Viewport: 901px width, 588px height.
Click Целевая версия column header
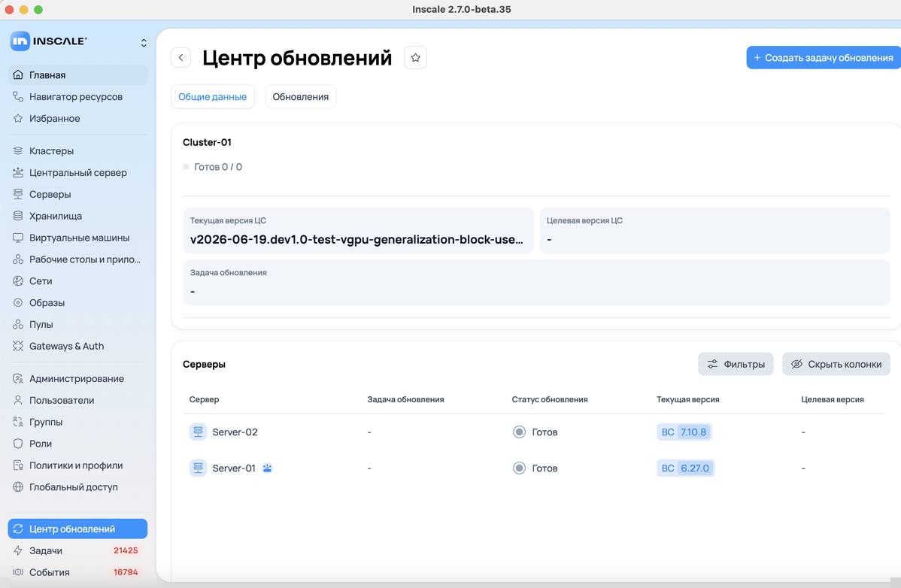click(833, 400)
